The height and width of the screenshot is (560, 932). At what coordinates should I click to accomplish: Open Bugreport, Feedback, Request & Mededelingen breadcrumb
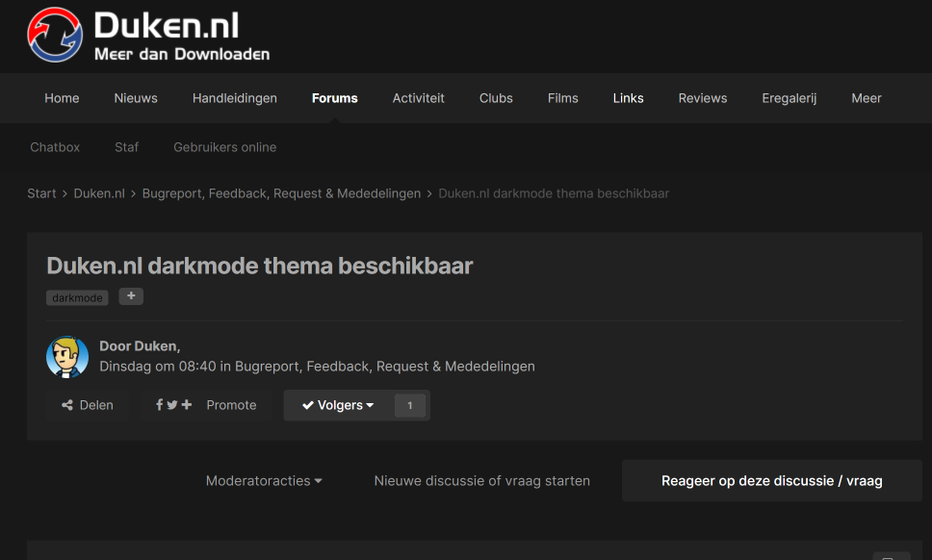click(x=281, y=193)
